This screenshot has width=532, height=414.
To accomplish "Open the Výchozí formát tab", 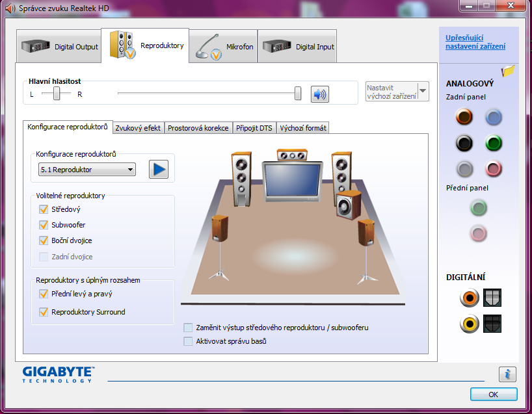I will pos(303,128).
